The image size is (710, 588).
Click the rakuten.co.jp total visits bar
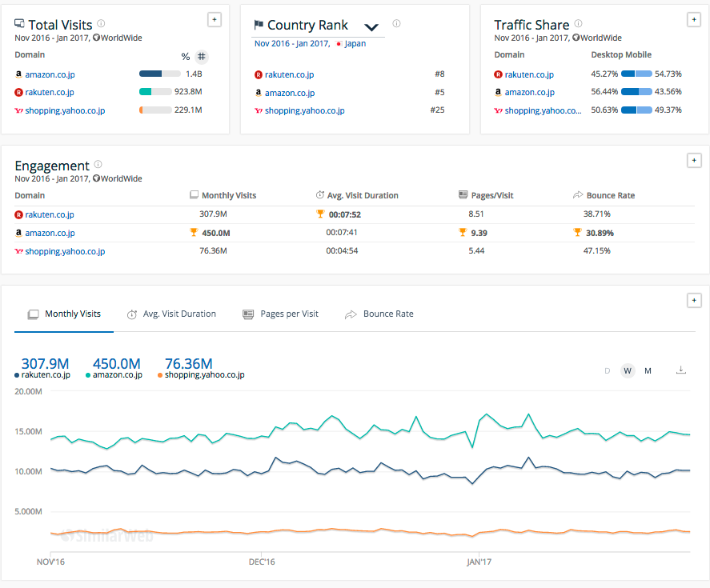coord(155,92)
